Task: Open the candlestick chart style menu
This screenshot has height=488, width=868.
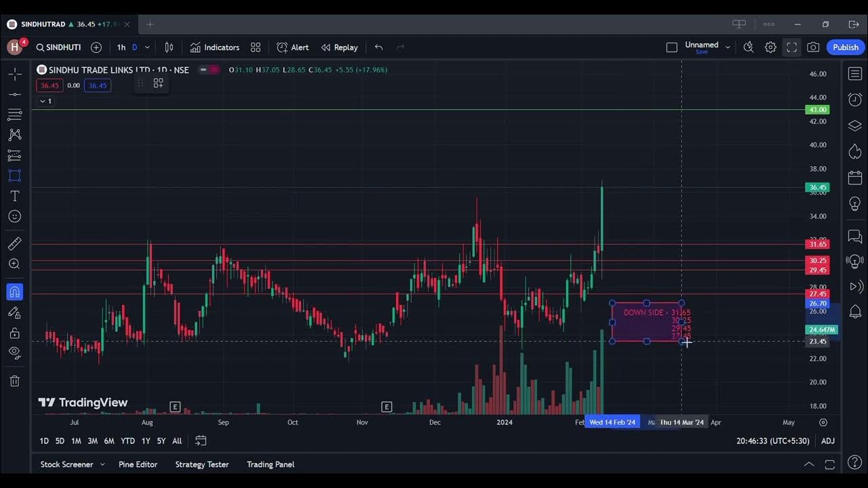Action: point(169,47)
